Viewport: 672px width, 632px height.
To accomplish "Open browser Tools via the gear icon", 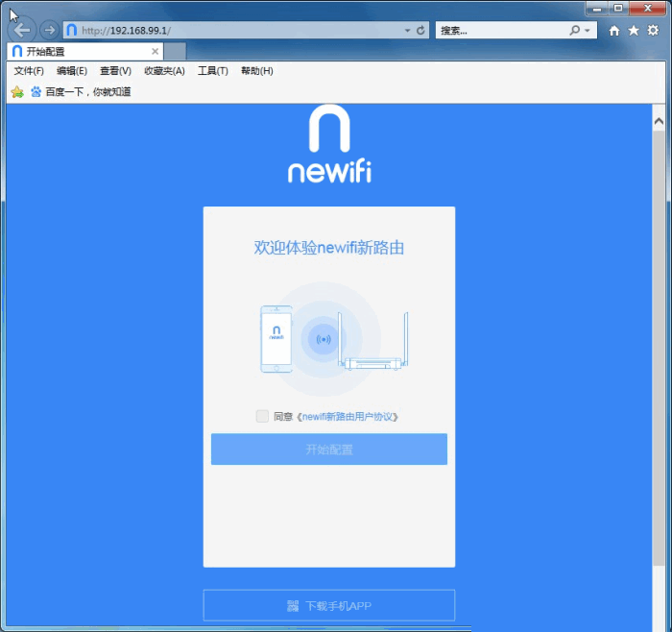I will coord(653,31).
